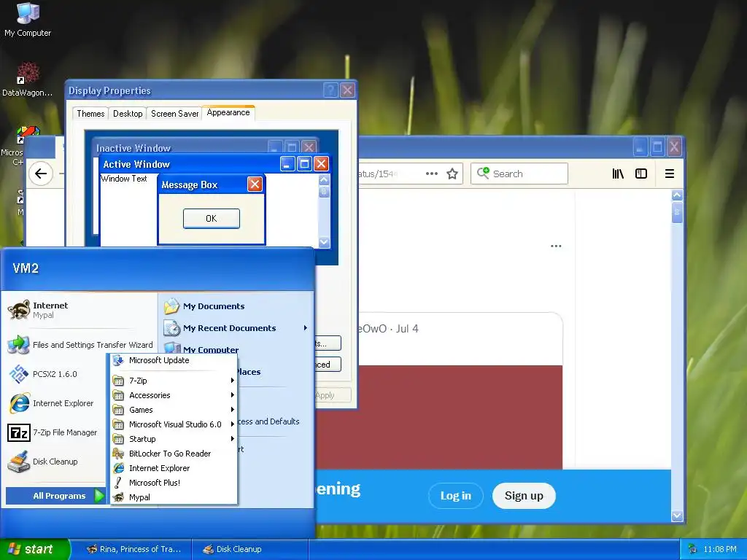Click the Display Properties help question button
The width and height of the screenshot is (747, 560).
(x=330, y=90)
